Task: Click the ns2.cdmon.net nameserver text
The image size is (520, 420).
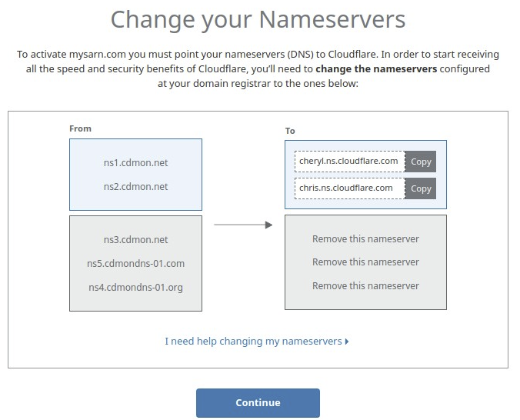Action: coord(135,187)
